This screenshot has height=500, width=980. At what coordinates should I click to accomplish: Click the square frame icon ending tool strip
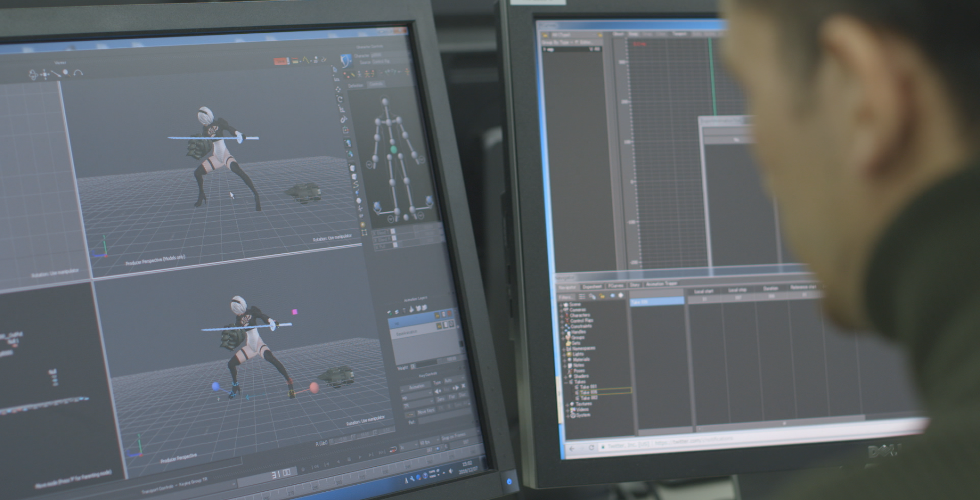[364, 232]
